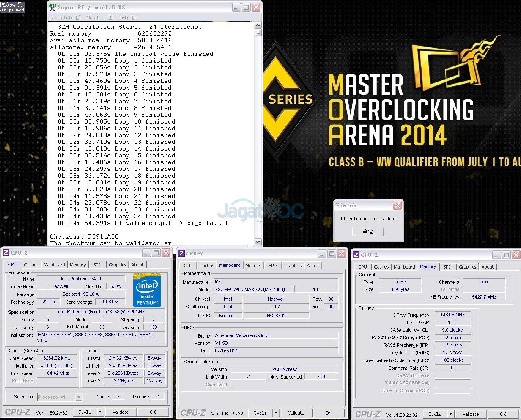Click Validate in the Mainboard tab window
521x420 pixels.
(x=296, y=413)
